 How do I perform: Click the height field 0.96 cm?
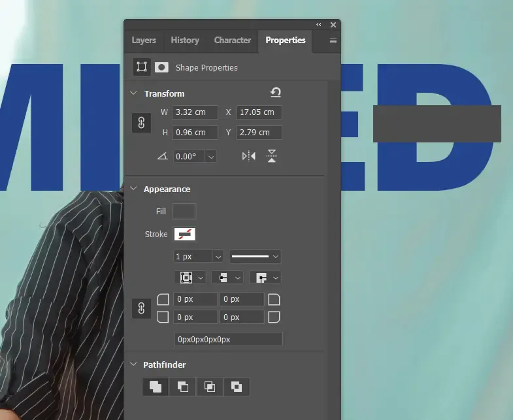pyautogui.click(x=195, y=133)
